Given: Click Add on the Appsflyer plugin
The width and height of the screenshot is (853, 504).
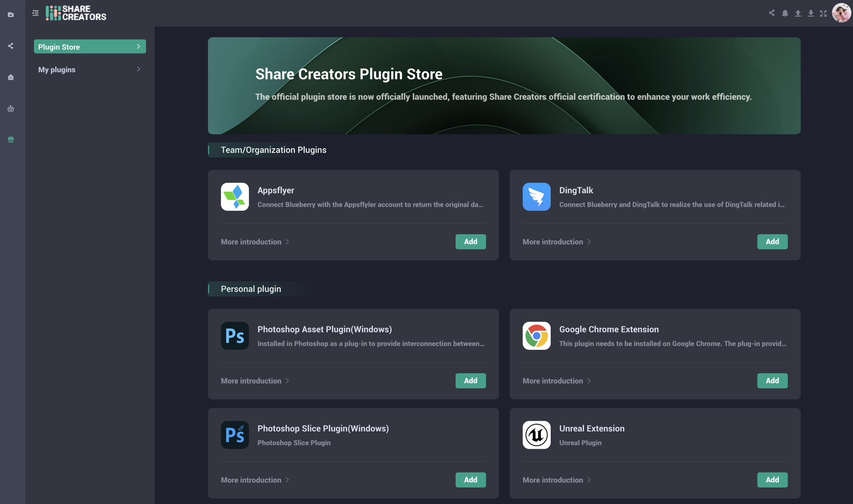Looking at the screenshot, I should 471,242.
